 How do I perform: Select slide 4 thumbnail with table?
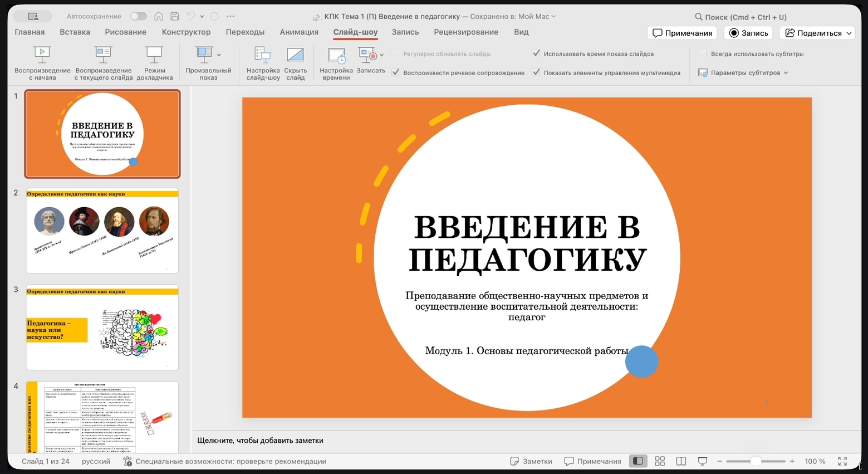102,417
